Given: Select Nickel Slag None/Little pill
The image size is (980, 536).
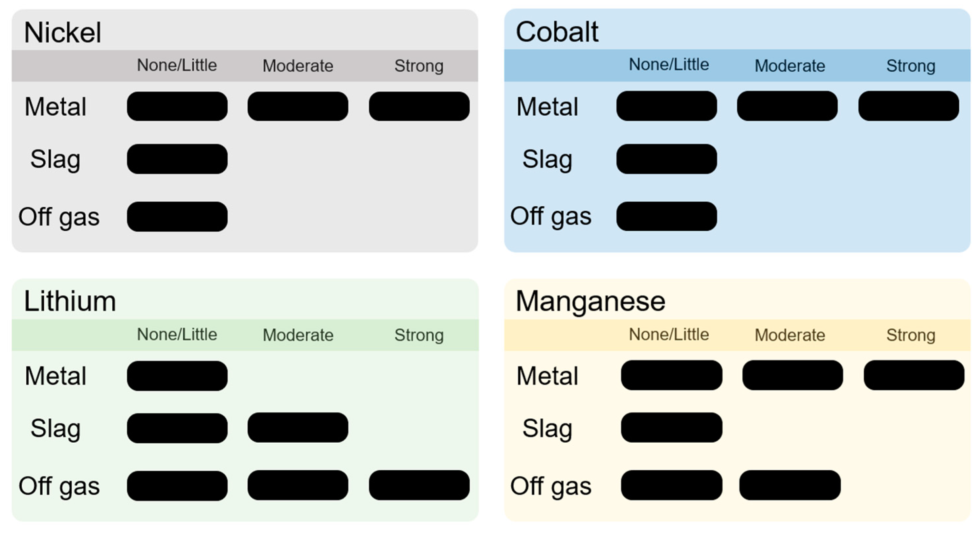Looking at the screenshot, I should pos(177,159).
